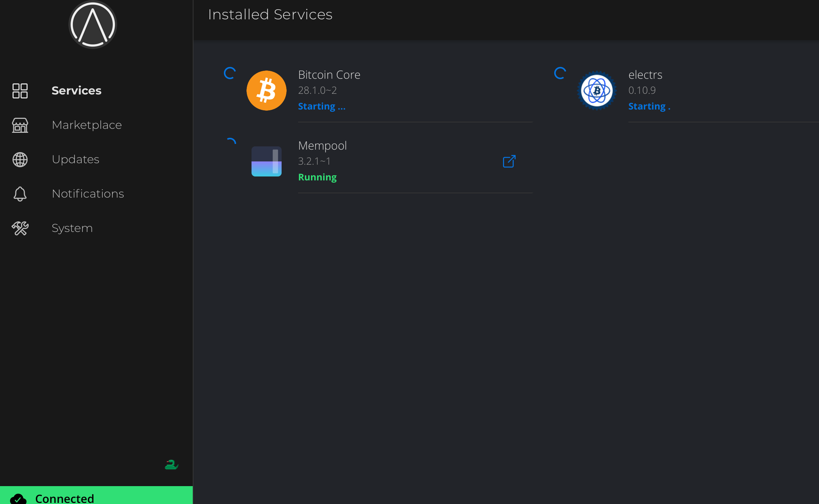Open the System page

tap(72, 228)
